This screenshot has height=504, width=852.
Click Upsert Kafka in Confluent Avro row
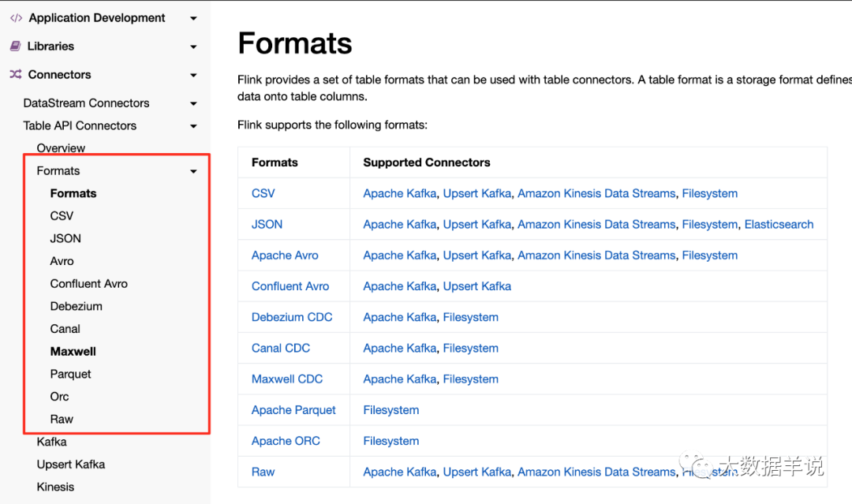pyautogui.click(x=477, y=286)
